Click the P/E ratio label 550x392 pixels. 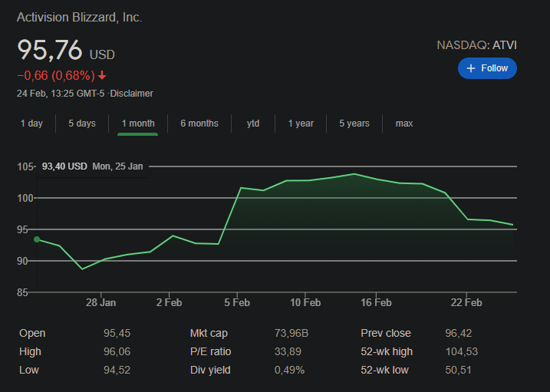pos(210,351)
